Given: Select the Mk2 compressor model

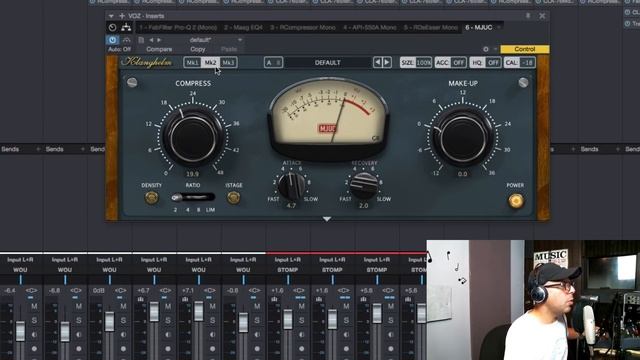Looking at the screenshot, I should coord(210,62).
